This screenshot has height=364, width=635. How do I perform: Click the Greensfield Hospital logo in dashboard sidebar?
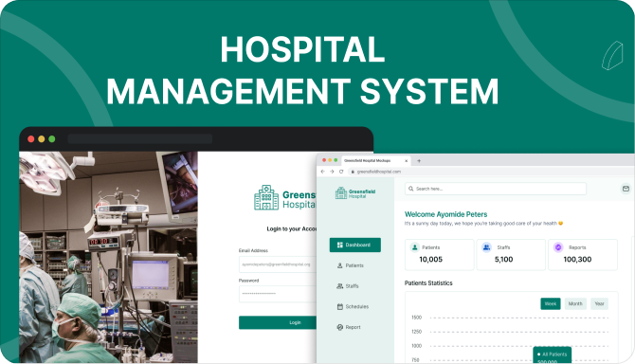click(355, 193)
